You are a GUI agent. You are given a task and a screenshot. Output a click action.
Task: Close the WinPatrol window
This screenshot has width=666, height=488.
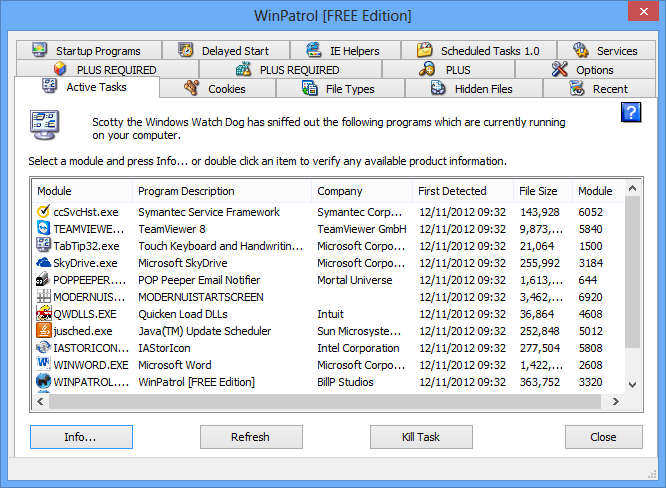(x=643, y=11)
